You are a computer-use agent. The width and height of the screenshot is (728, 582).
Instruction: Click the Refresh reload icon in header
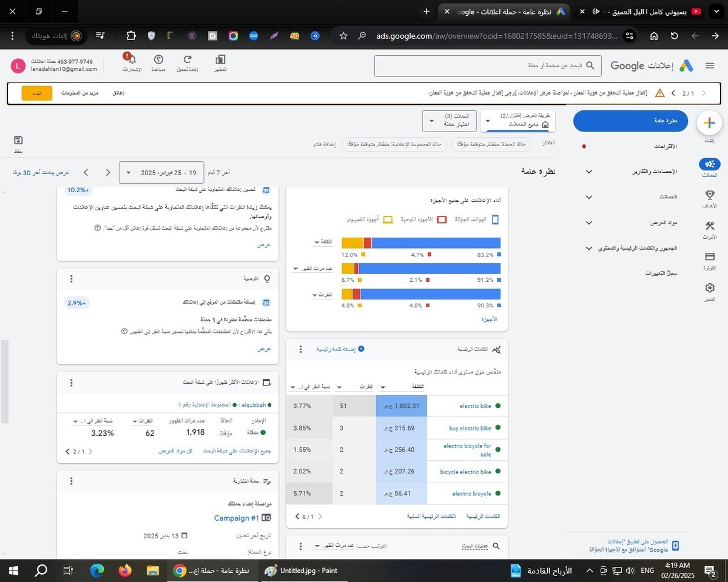[x=187, y=60]
